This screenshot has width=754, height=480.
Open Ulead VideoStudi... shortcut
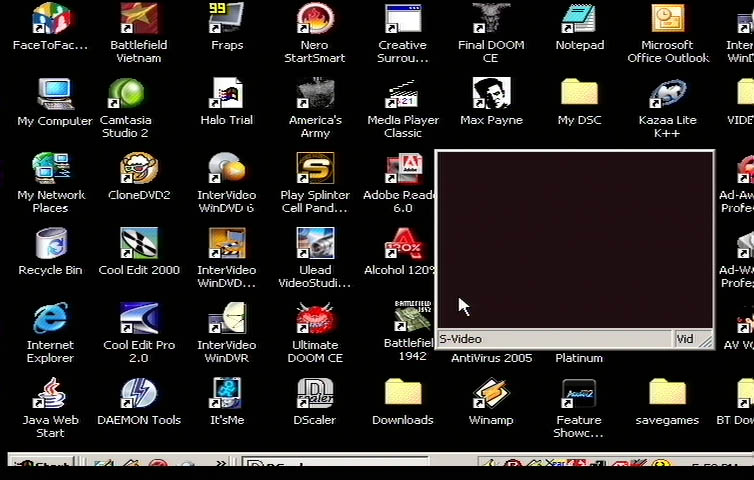click(x=315, y=243)
